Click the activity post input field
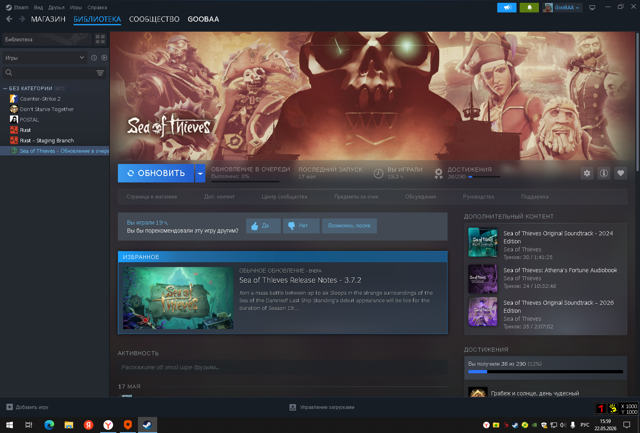The image size is (640, 433). click(x=282, y=367)
